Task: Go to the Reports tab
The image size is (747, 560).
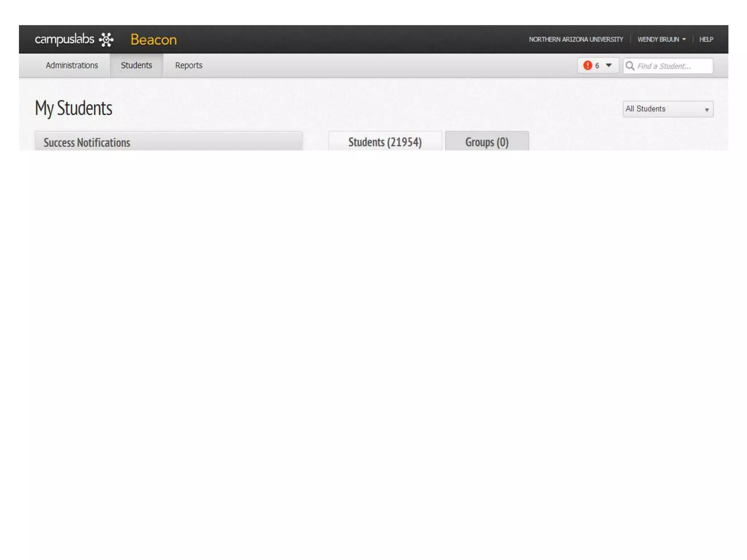Action: pos(189,65)
